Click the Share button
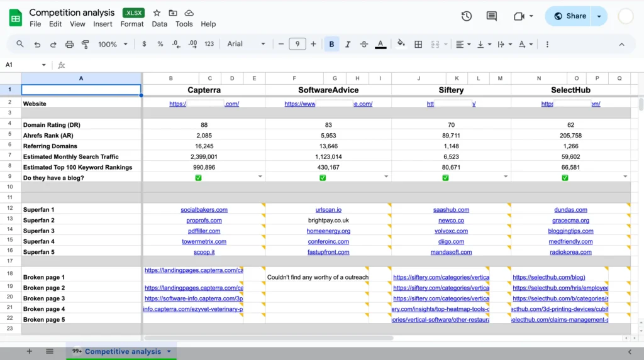The height and width of the screenshot is (360, 644). tap(569, 16)
